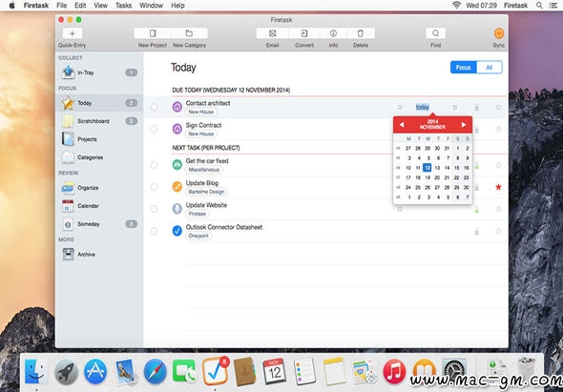The height and width of the screenshot is (392, 563).
Task: Flag Contact architect with its star
Action: point(498,107)
